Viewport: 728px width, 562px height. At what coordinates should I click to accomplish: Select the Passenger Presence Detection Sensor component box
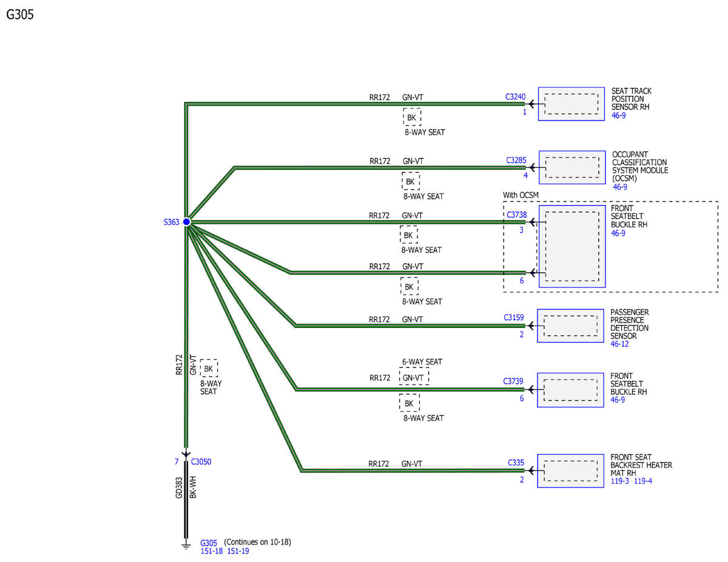click(570, 326)
